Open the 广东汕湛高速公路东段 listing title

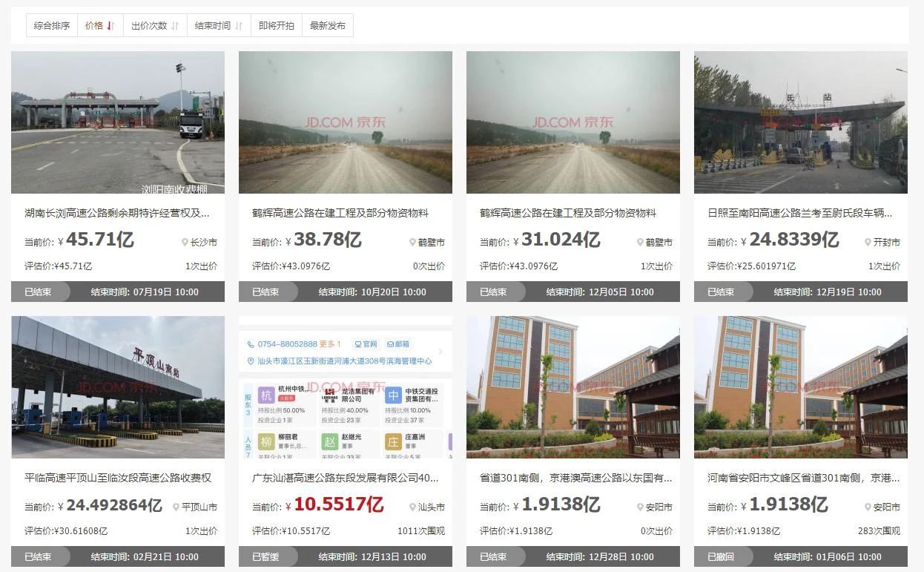(x=345, y=479)
